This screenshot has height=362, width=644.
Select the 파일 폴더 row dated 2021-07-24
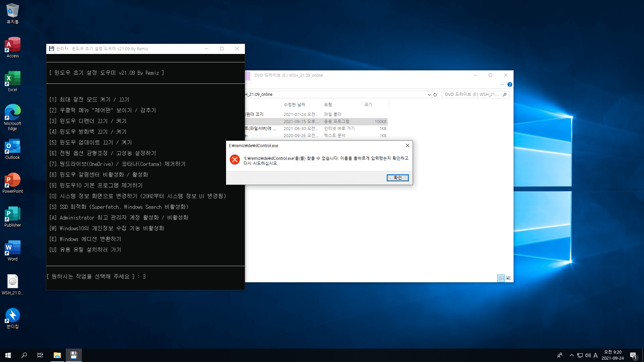click(316, 114)
